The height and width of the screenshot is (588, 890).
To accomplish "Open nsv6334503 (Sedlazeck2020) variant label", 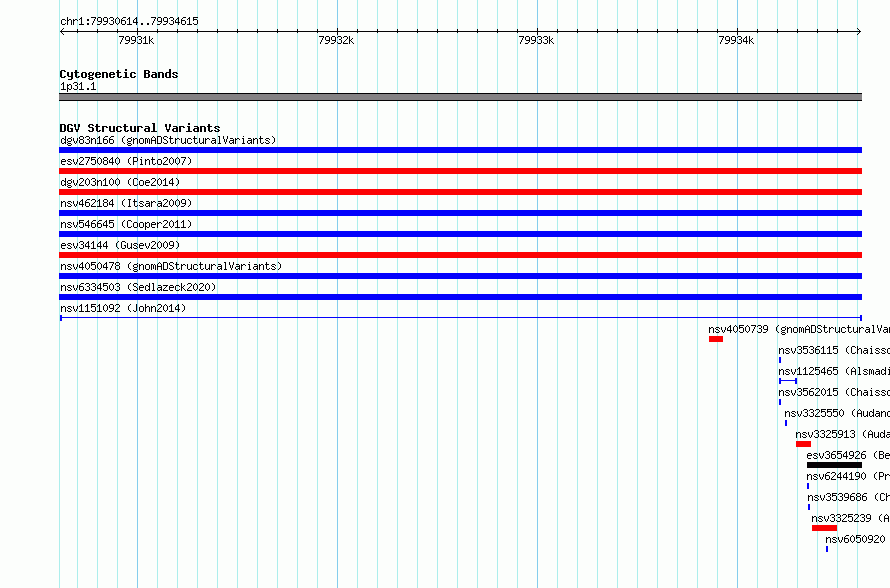I will point(138,287).
